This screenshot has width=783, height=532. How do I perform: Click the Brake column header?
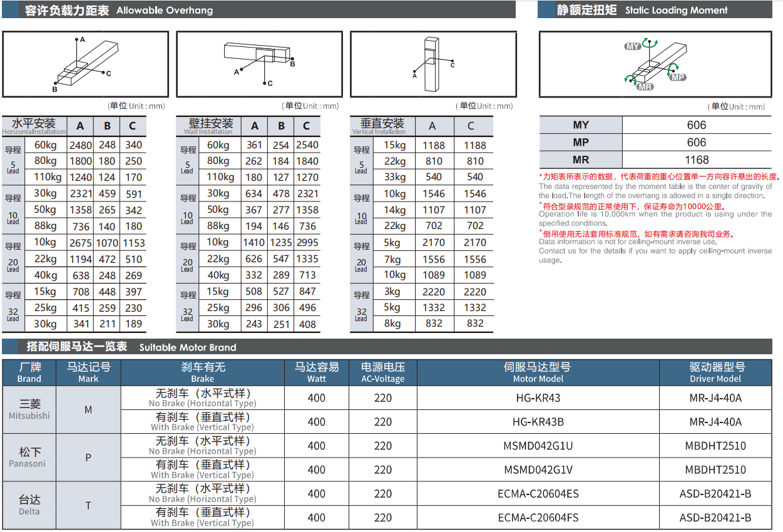[202, 372]
